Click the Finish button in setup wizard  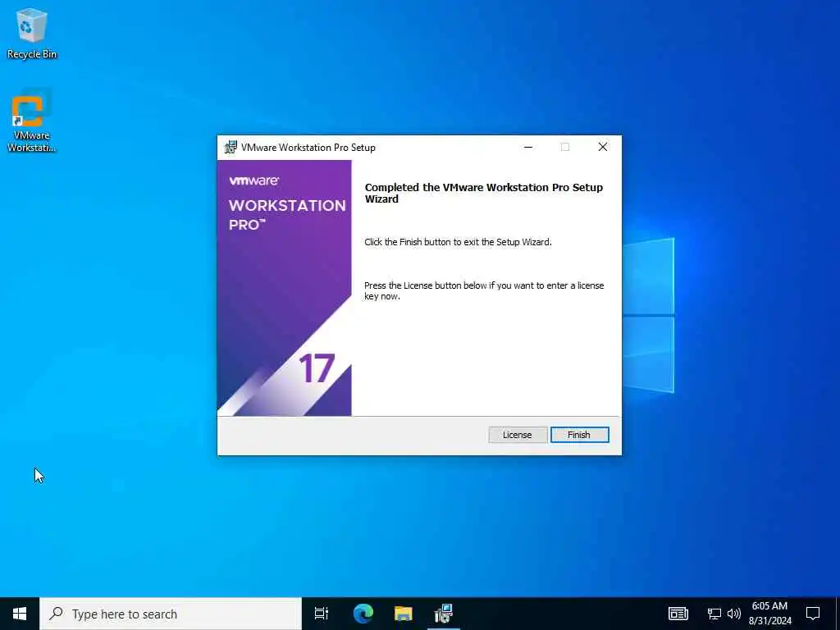(x=579, y=435)
